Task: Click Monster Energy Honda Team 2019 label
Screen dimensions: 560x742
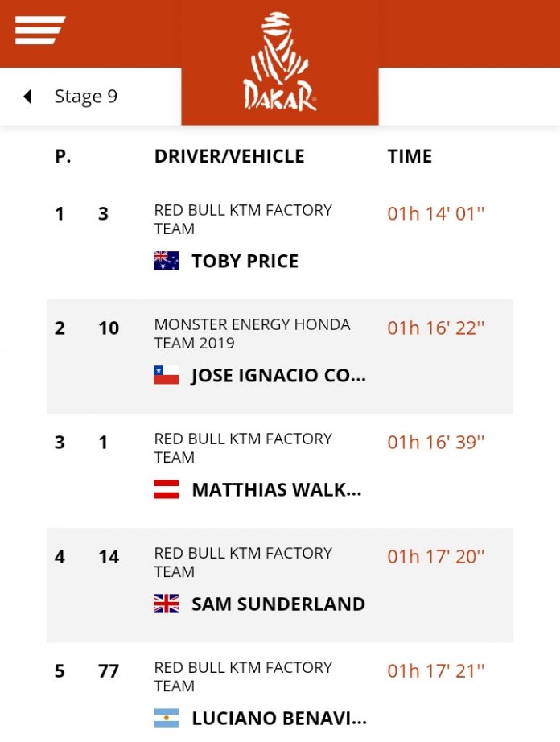Action: 252,333
